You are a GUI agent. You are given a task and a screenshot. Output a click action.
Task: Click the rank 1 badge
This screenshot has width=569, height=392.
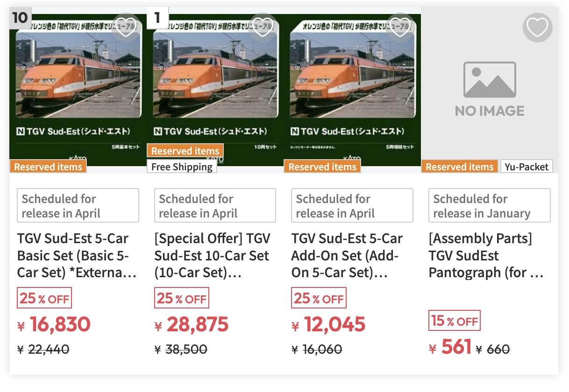tap(157, 18)
